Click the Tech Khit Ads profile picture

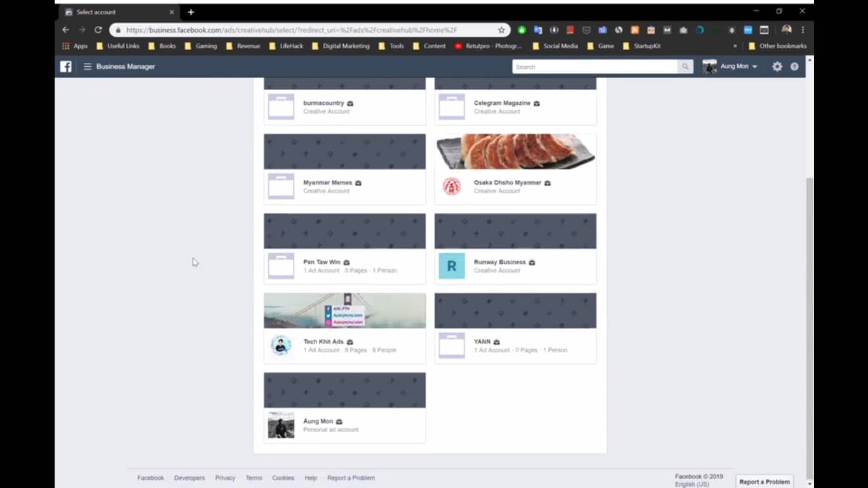(x=281, y=346)
